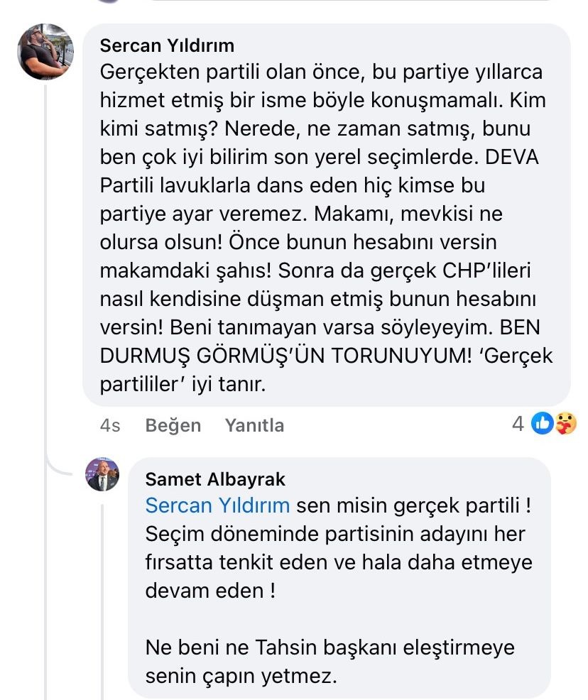Image resolution: width=588 pixels, height=700 pixels.
Task: Open Samet Albayrak's profile picture
Action: [102, 475]
